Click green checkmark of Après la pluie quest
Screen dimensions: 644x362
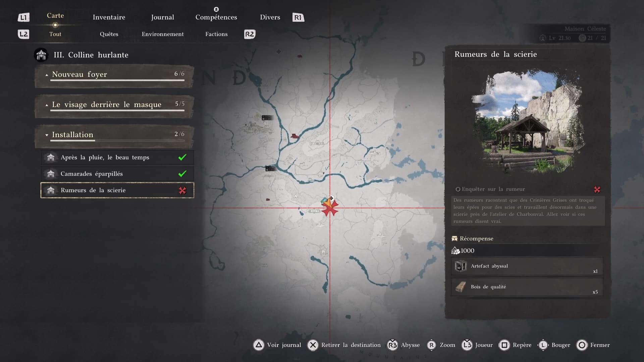click(182, 157)
